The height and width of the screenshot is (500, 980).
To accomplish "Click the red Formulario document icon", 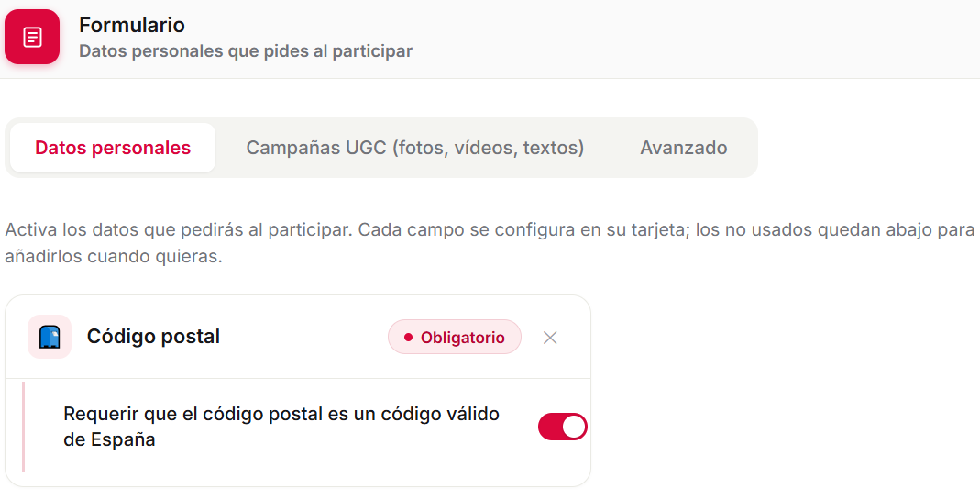I will pyautogui.click(x=32, y=37).
